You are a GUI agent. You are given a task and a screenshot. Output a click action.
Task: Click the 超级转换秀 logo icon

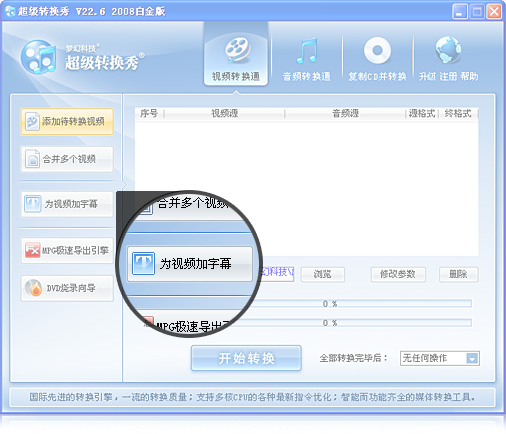click(38, 57)
